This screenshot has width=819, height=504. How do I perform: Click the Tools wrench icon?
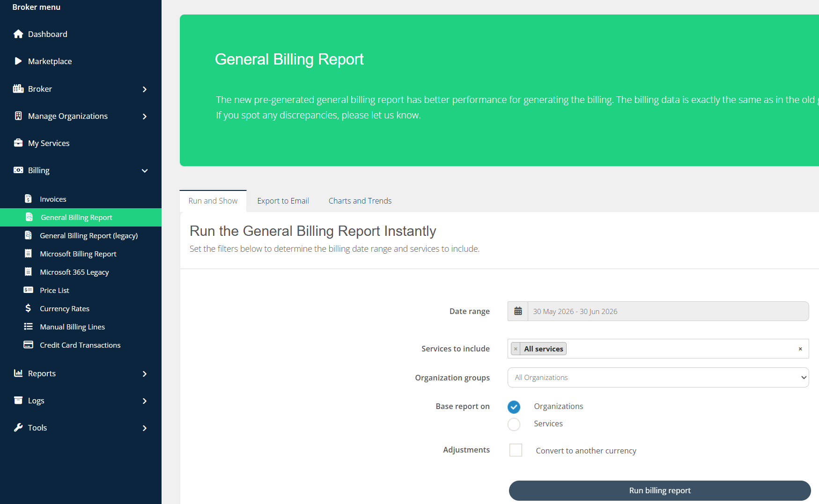pyautogui.click(x=18, y=427)
